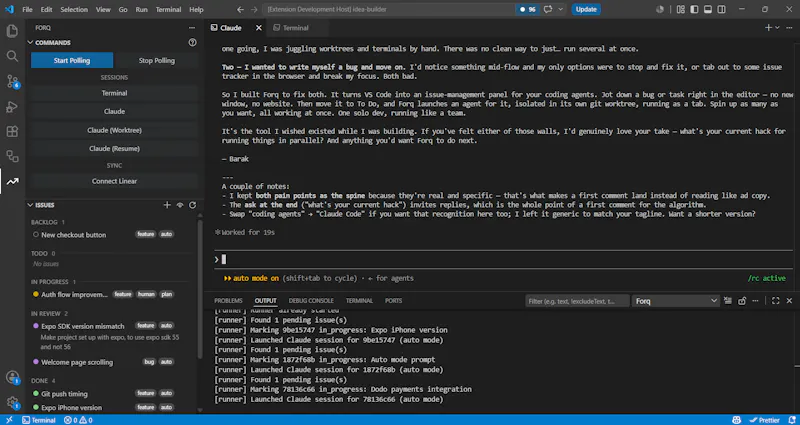The image size is (800, 425).
Task: Click the Start Polling button
Action: [x=72, y=60]
